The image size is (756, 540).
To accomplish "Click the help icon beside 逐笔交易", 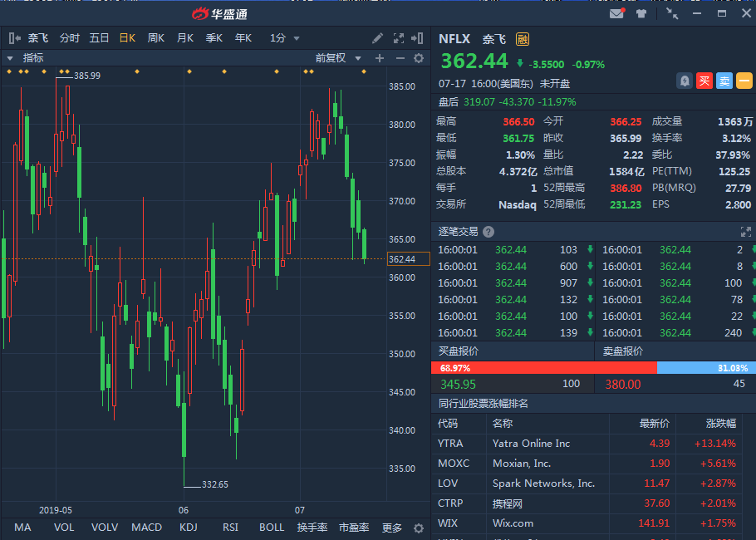I will tap(488, 232).
